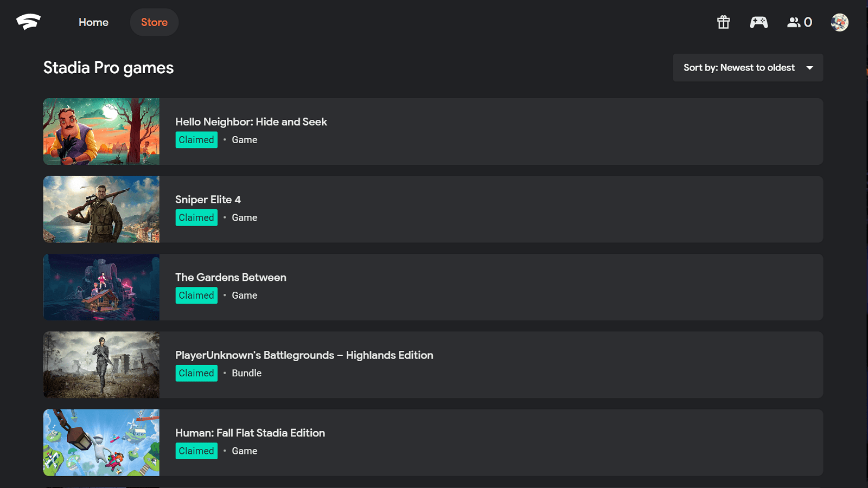Click the Claimed badge under The Gardens Between
The width and height of the screenshot is (868, 488).
[x=196, y=296]
